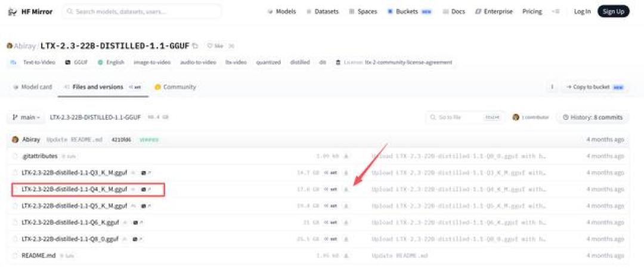Screen dimensions: 644x269
Task: Open the Datasets page
Action: (323, 11)
